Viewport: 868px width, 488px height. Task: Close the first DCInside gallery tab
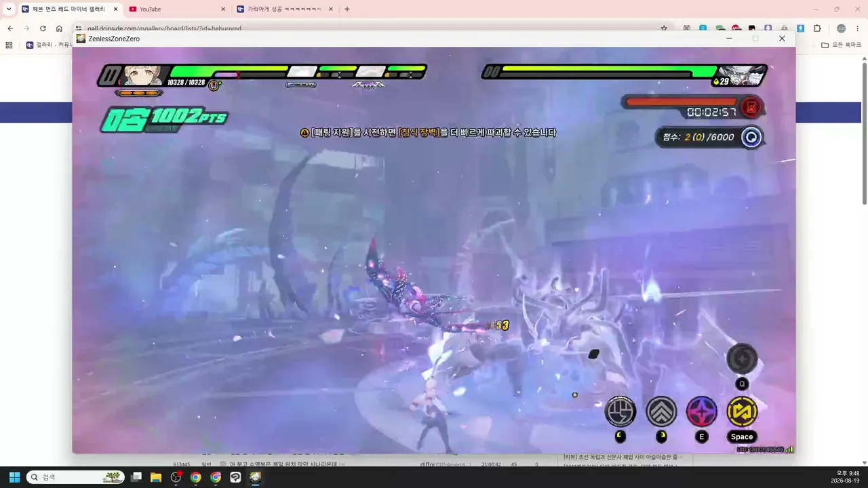point(115,9)
